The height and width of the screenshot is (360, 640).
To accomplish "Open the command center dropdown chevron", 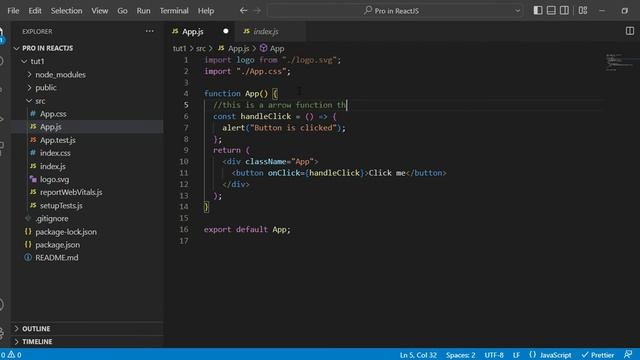I will tap(517, 11).
